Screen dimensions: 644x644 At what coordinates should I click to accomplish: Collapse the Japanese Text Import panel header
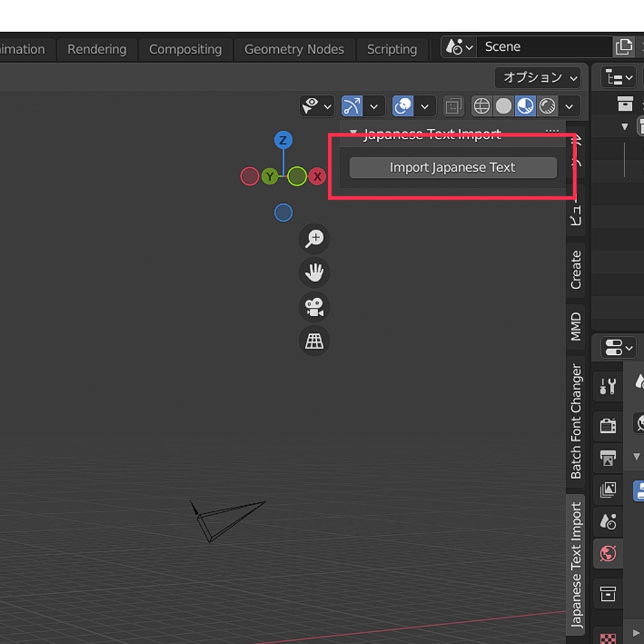353,131
